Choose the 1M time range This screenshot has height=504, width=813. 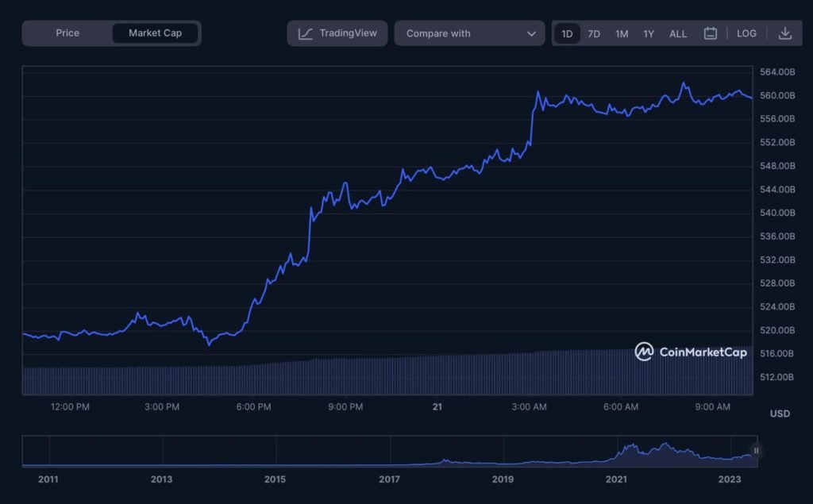click(622, 33)
